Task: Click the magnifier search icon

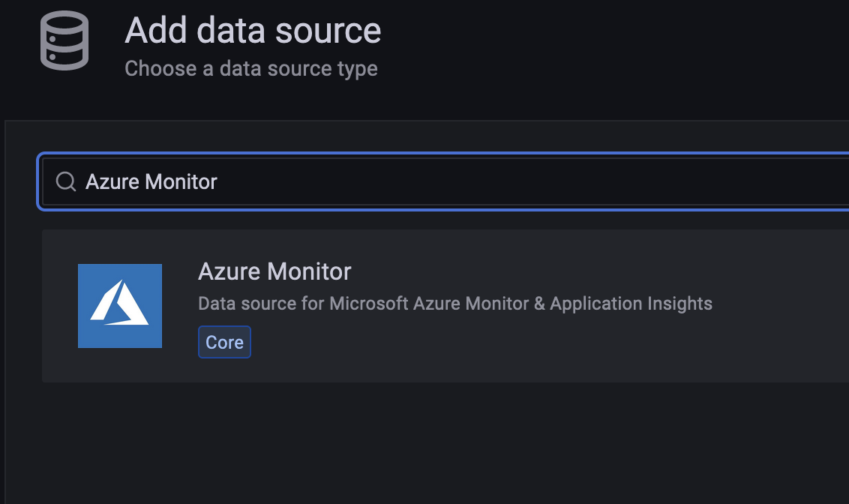Action: coord(66,181)
